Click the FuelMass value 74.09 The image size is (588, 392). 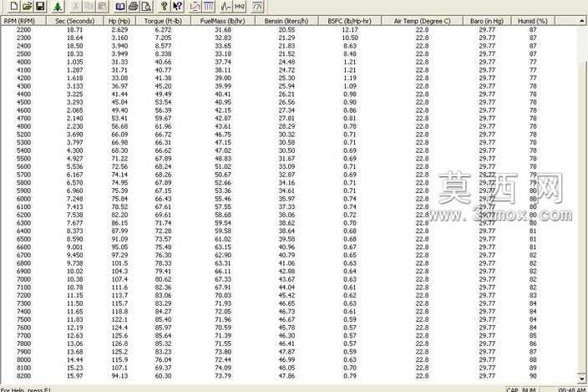[x=223, y=368]
